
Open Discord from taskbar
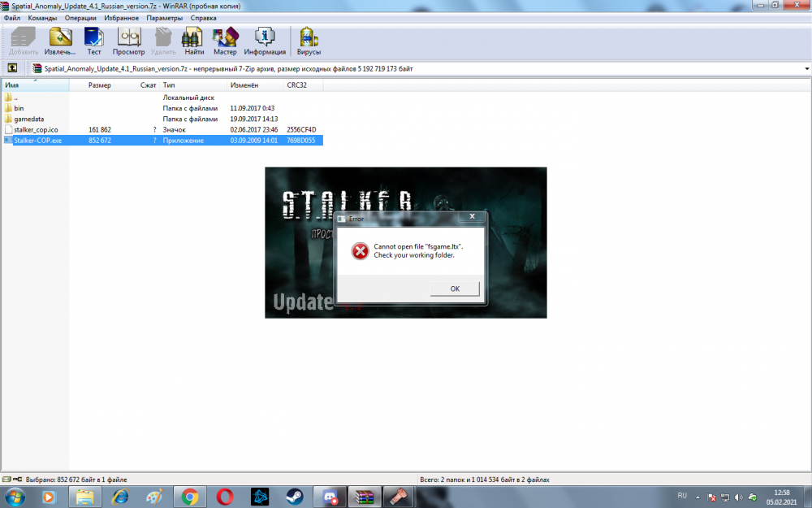tap(330, 497)
